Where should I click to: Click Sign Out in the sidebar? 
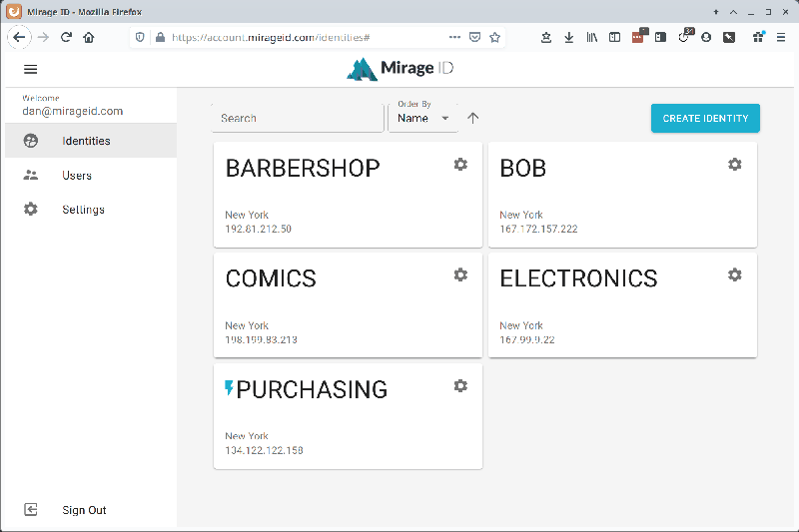tap(91, 510)
